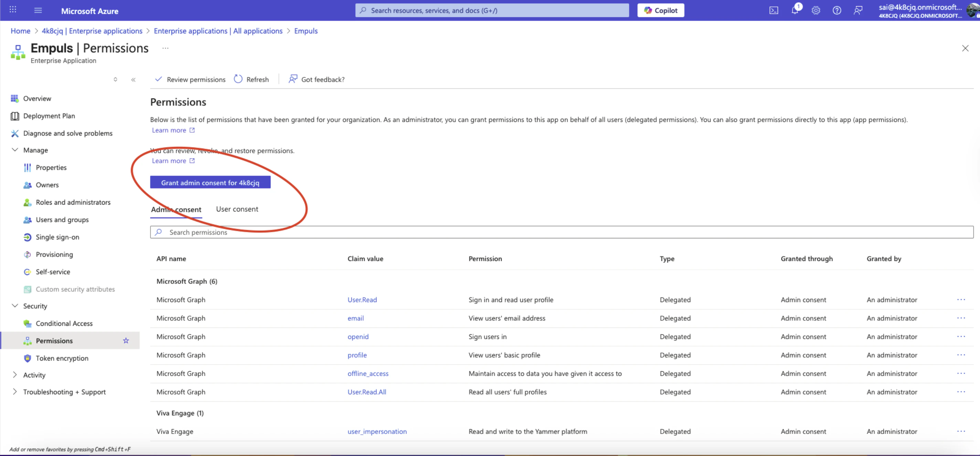The width and height of the screenshot is (980, 456).
Task: Open Conditional Access
Action: point(64,323)
